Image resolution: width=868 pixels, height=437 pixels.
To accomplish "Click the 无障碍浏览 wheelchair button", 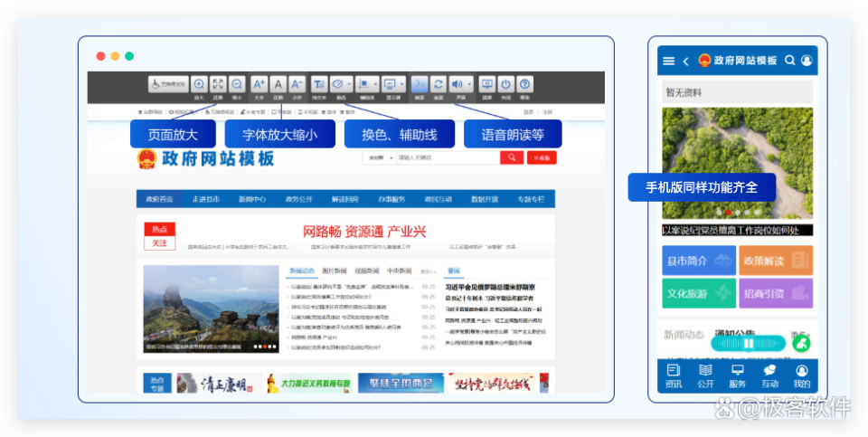I will point(169,84).
